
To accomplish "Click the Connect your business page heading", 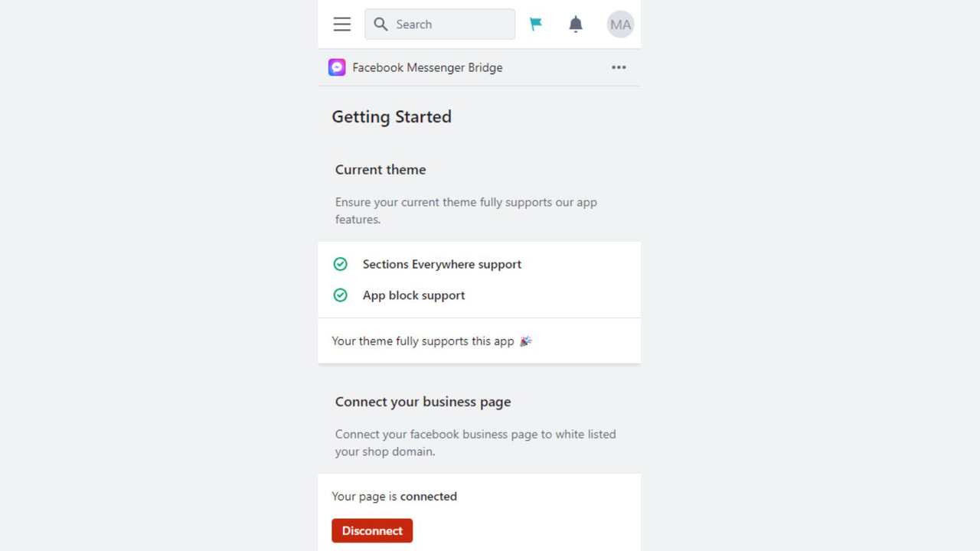I will tap(423, 401).
